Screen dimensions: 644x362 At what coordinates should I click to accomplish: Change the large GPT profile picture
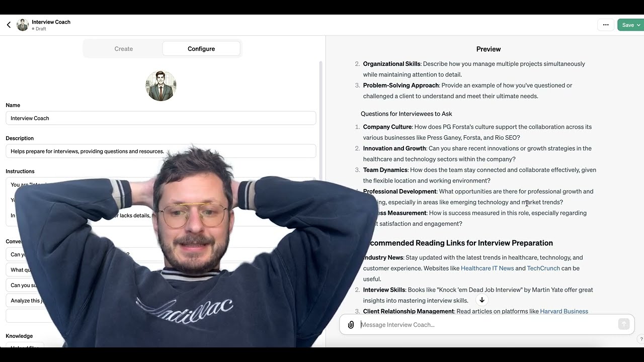coord(161,86)
